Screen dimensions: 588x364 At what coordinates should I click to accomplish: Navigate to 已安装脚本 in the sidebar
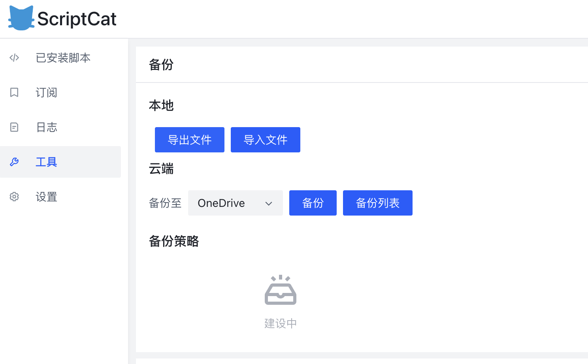[63, 58]
